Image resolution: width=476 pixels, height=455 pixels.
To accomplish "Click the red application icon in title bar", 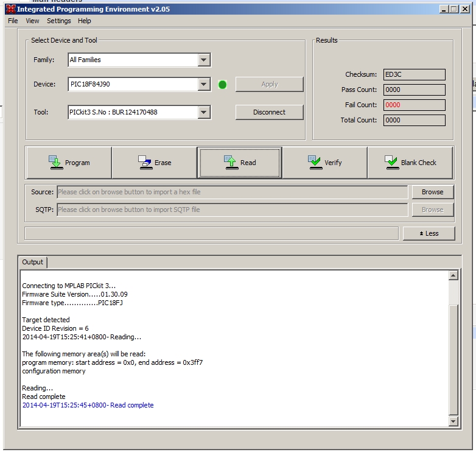I will tap(10, 9).
